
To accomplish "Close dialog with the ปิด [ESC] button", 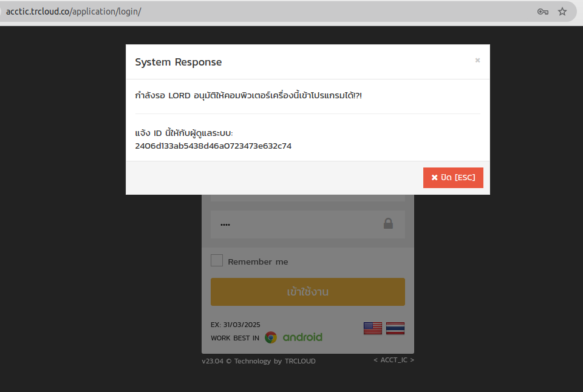I will tap(453, 178).
